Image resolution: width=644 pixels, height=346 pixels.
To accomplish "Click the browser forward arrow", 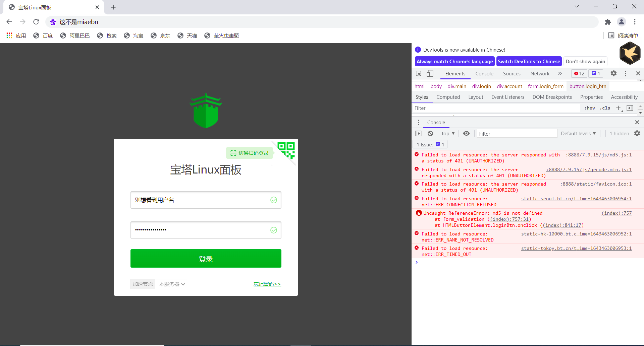I will tap(22, 22).
